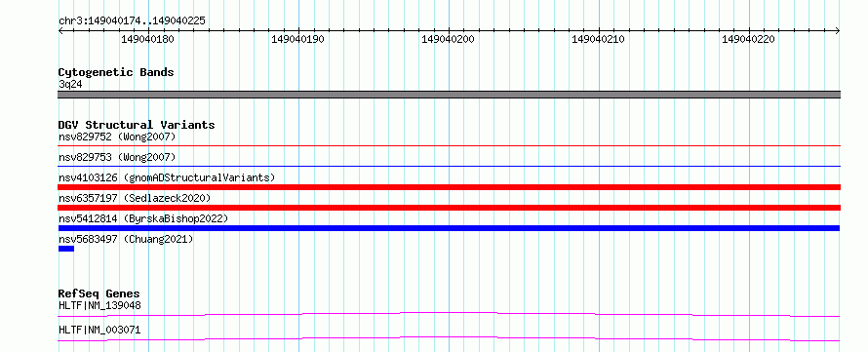
Task: Select the thin red nsv829752 variant line
Action: tap(449, 145)
